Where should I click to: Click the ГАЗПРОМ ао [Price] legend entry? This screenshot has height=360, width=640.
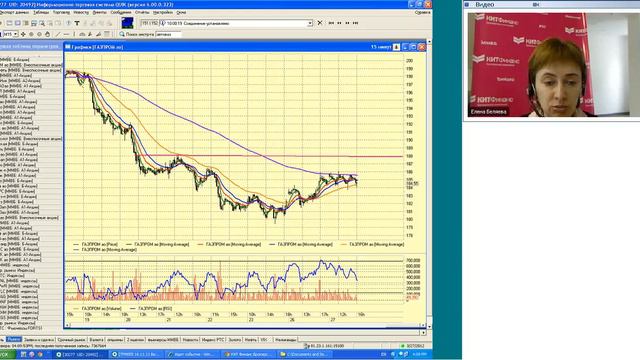pos(96,244)
